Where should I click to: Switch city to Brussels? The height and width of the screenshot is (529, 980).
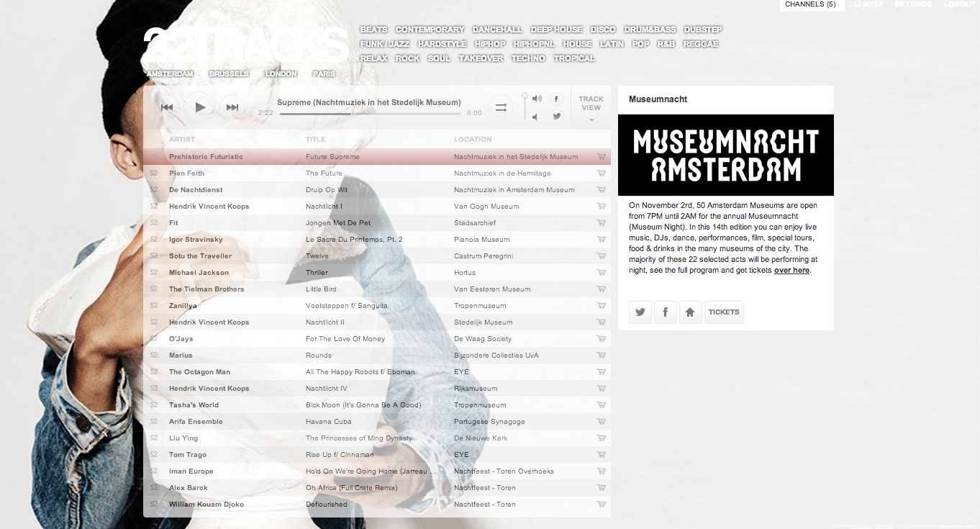coord(229,74)
